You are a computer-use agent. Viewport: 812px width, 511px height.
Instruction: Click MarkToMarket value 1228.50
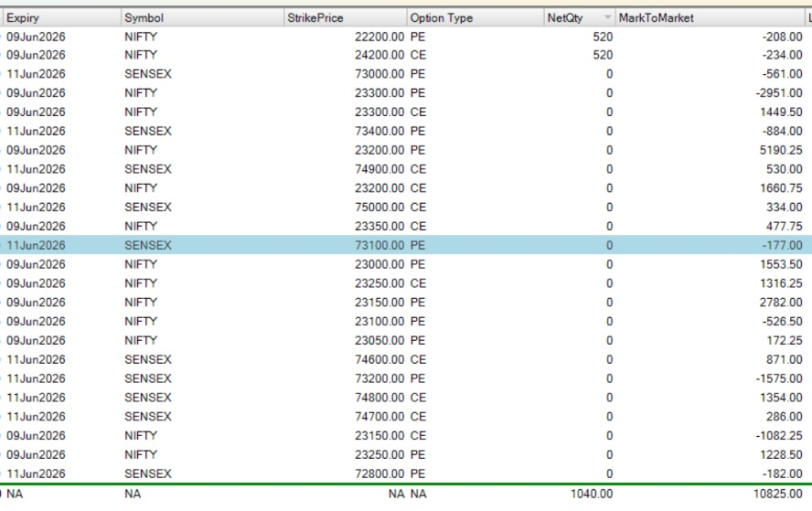click(x=781, y=454)
